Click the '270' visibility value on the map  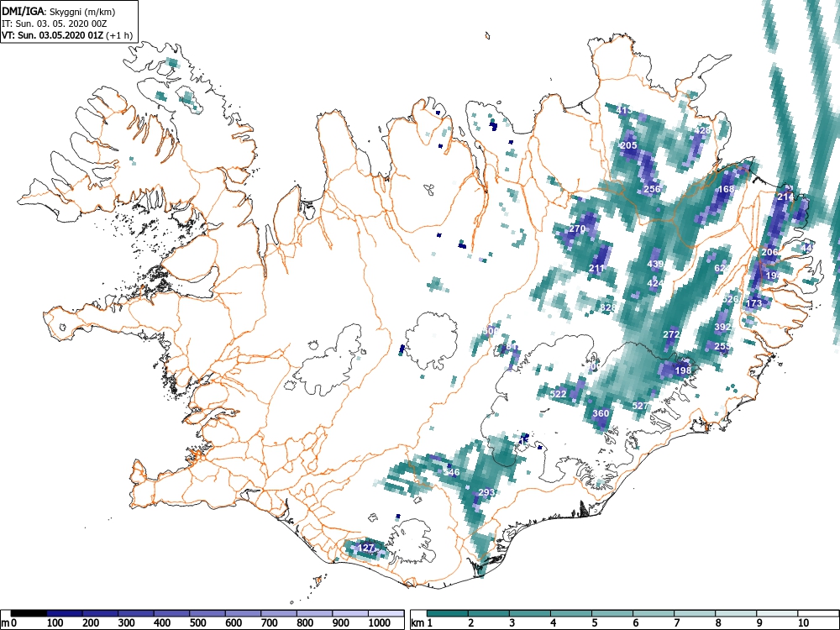pyautogui.click(x=577, y=228)
